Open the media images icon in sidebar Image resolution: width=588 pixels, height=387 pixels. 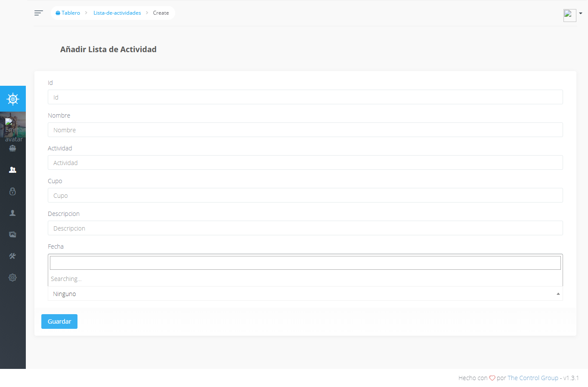(x=12, y=234)
